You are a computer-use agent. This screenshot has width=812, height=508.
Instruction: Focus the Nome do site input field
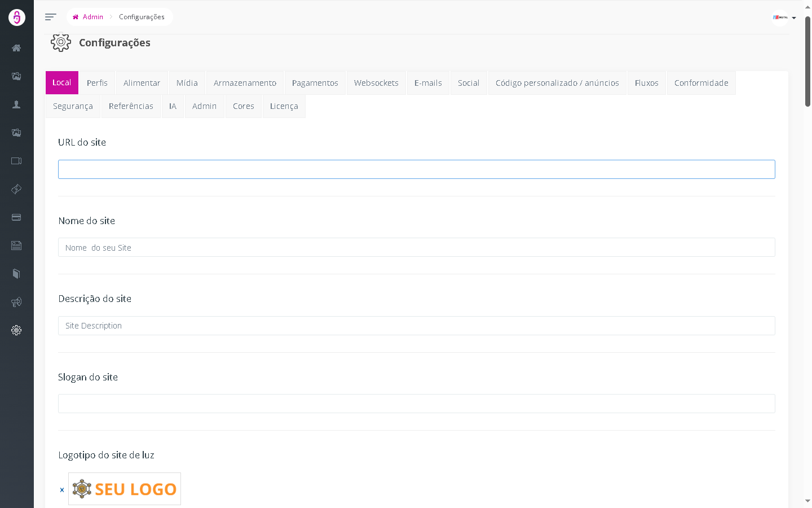[x=416, y=247]
